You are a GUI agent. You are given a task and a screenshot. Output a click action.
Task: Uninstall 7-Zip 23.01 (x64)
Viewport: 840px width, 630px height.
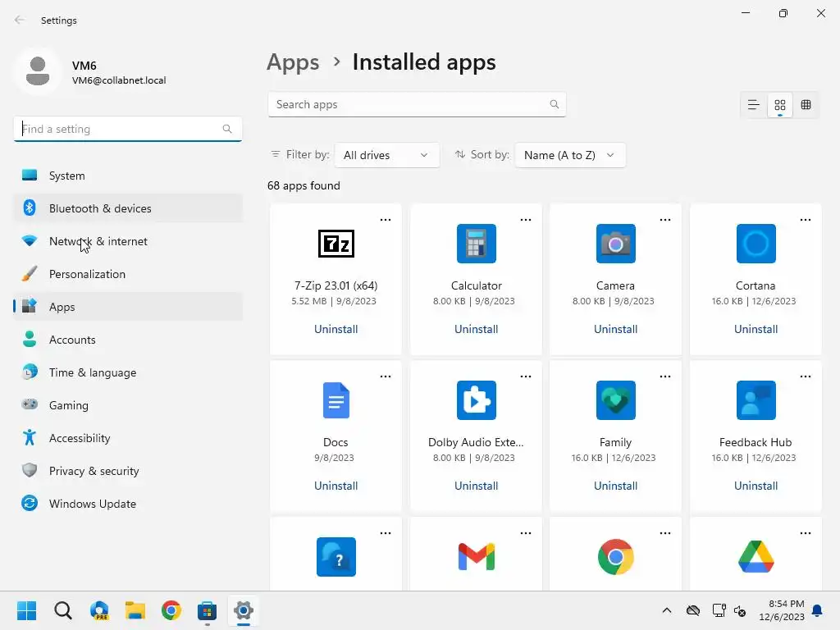(x=336, y=330)
